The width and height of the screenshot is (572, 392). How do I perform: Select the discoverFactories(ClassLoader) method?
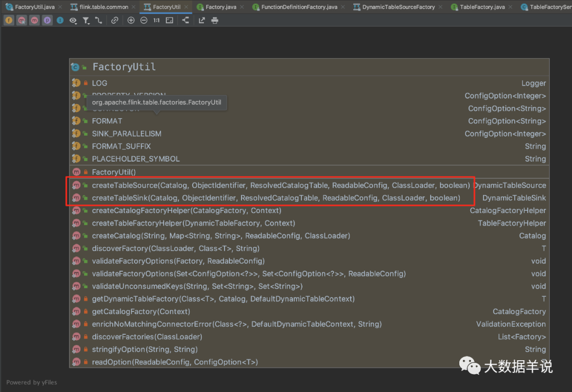click(x=309, y=337)
